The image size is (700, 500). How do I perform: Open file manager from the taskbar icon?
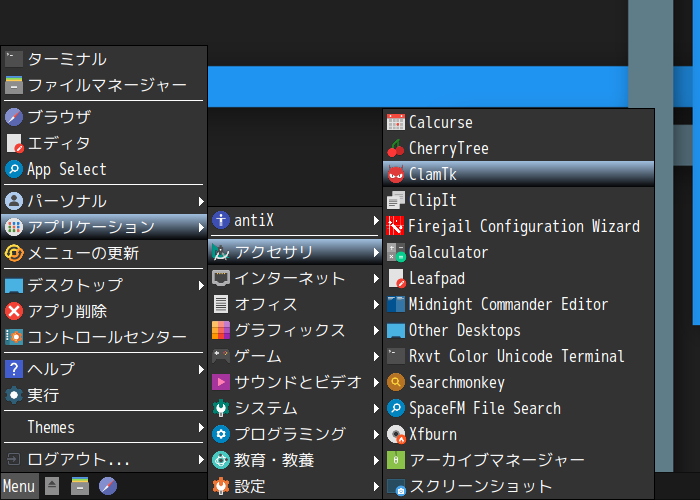tap(80, 486)
